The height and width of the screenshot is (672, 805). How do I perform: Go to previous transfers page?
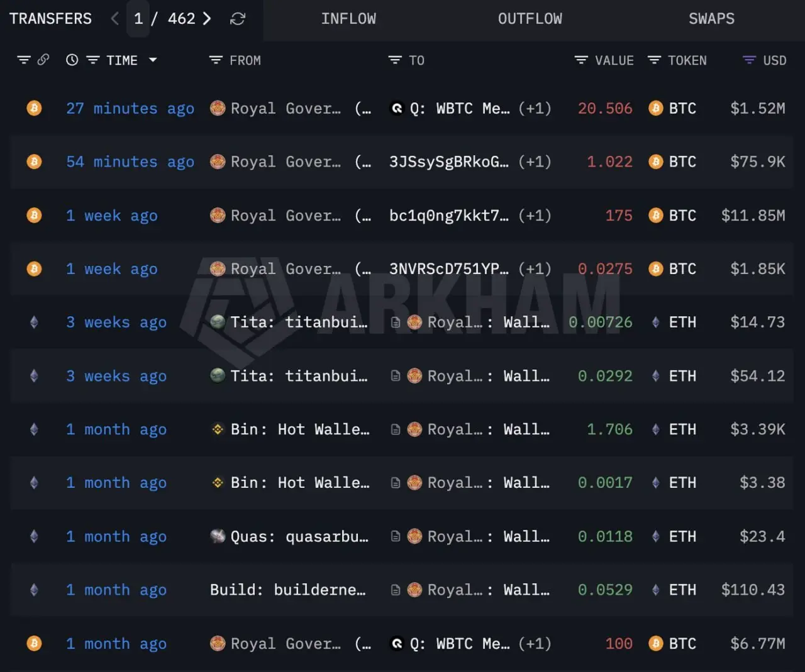[x=114, y=19]
